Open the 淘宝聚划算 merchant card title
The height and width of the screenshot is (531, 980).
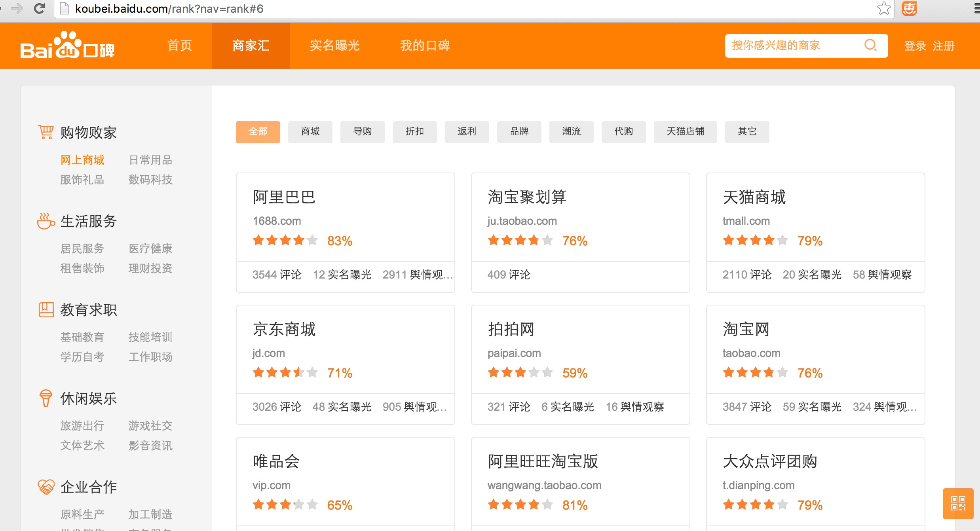pyautogui.click(x=527, y=197)
